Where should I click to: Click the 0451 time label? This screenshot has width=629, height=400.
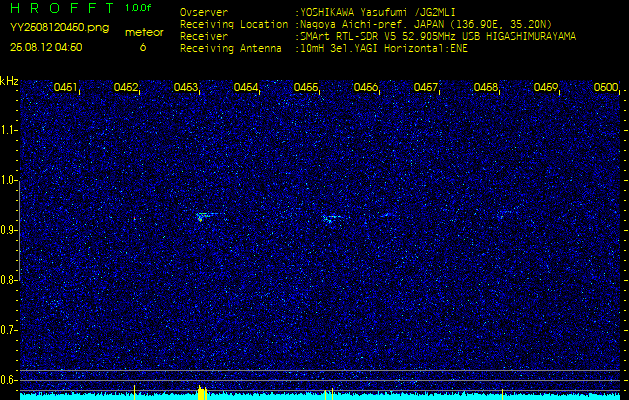(65, 87)
